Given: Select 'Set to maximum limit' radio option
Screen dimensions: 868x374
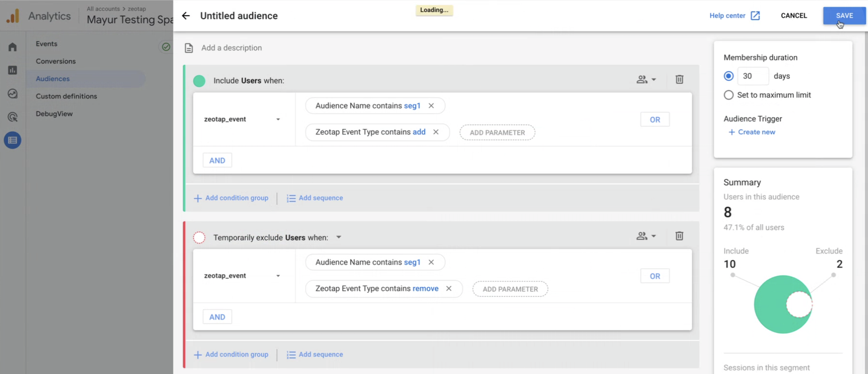Looking at the screenshot, I should (728, 95).
